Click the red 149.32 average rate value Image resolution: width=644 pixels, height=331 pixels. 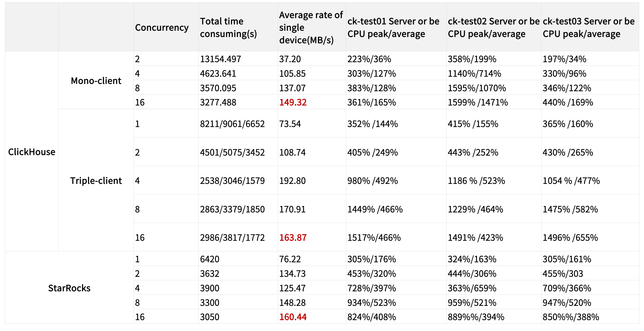coord(293,102)
